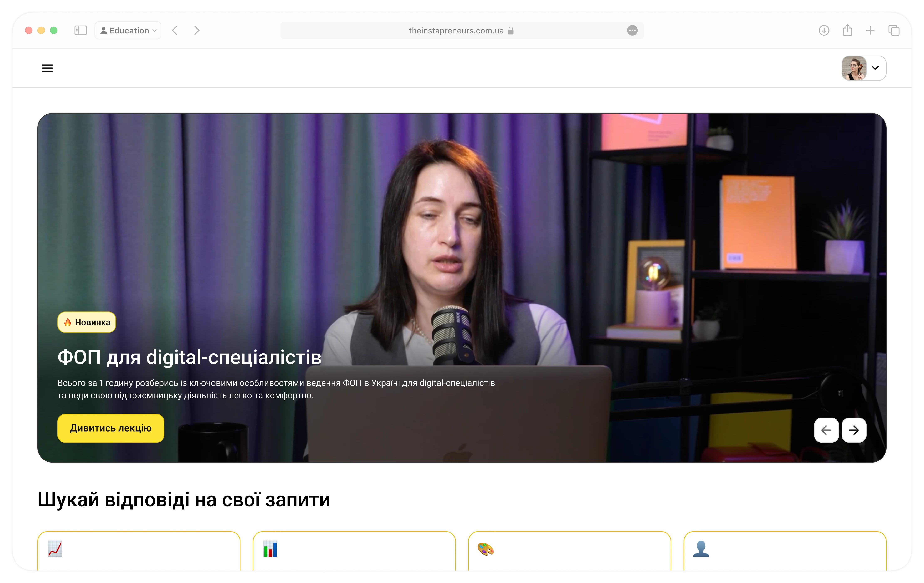The height and width of the screenshot is (583, 924).
Task: Click the downloads icon in toolbar
Action: pyautogui.click(x=824, y=30)
